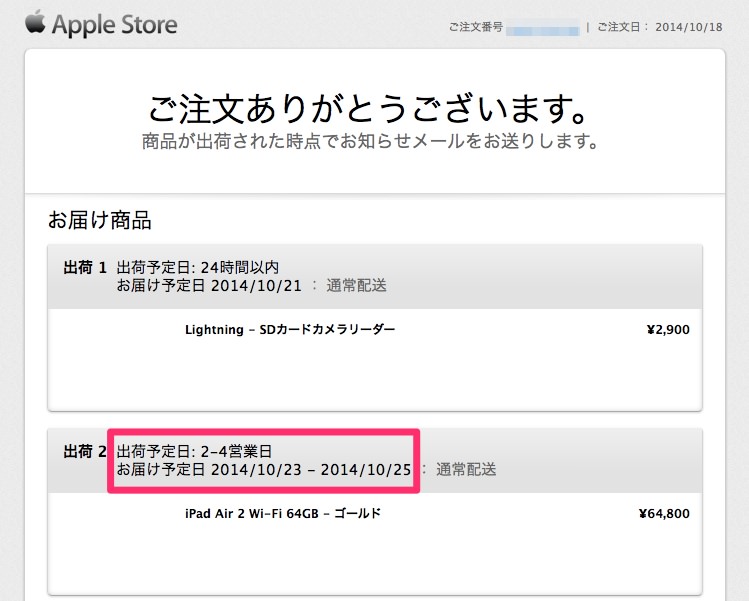This screenshot has height=601, width=749.
Task: Click the ¥2,900 price
Action: (668, 330)
